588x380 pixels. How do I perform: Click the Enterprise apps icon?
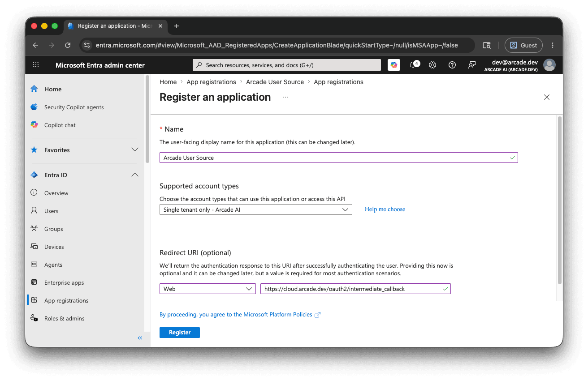(34, 282)
